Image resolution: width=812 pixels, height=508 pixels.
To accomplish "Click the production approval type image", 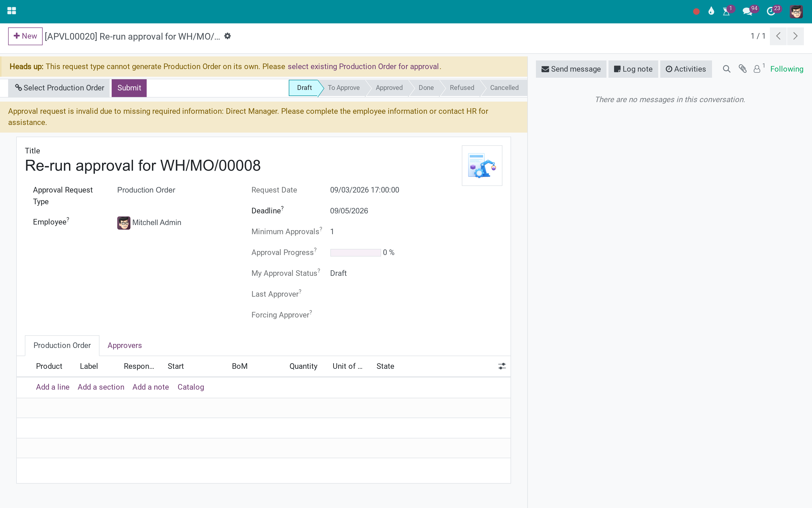I will coord(482,166).
